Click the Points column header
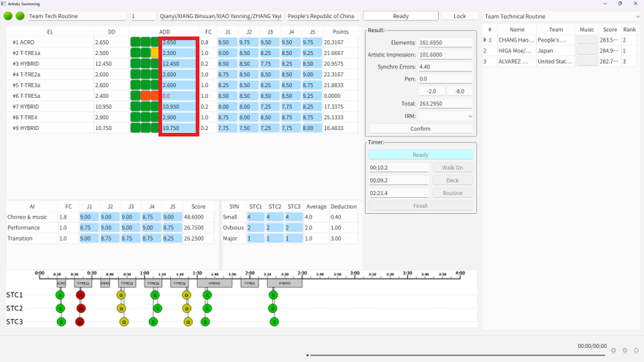 pos(340,31)
